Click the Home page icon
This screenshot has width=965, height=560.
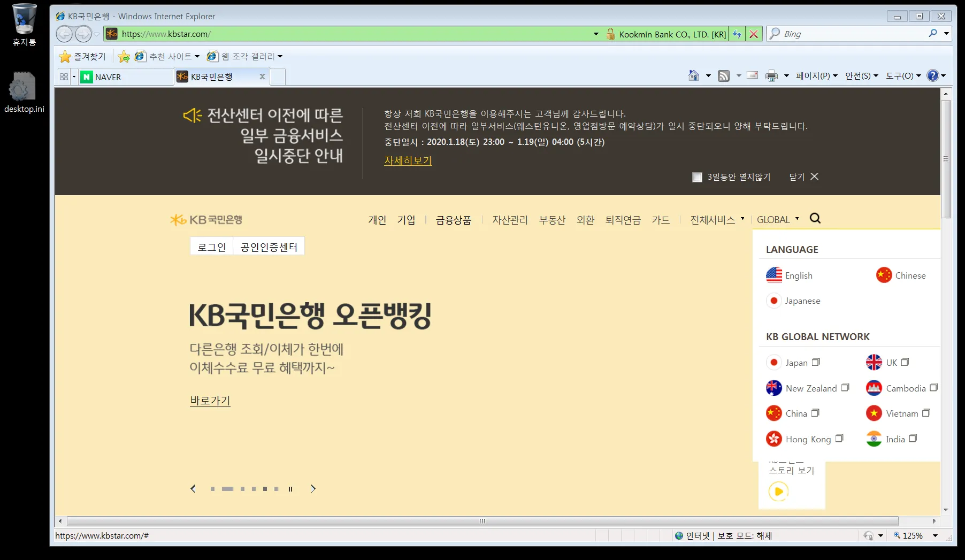[694, 76]
